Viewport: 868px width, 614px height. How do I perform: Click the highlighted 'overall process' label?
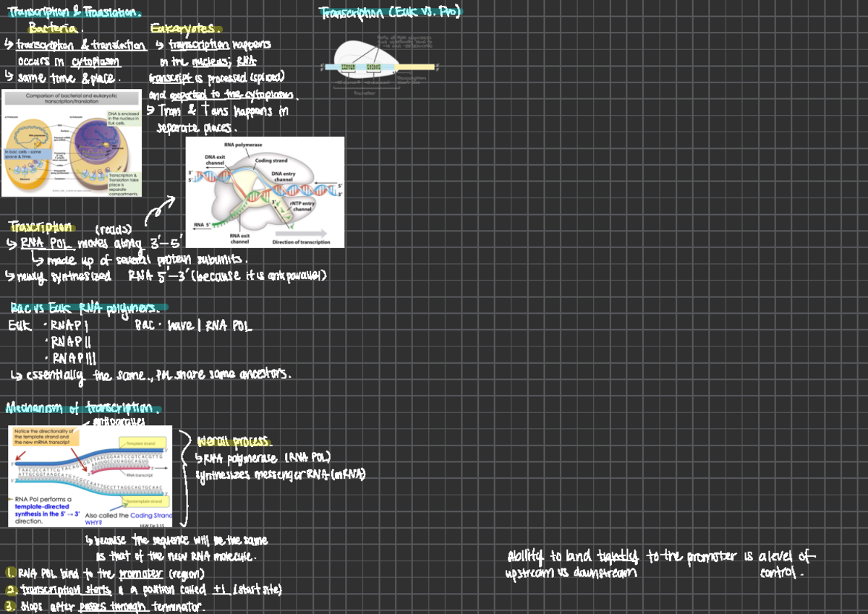(233, 441)
